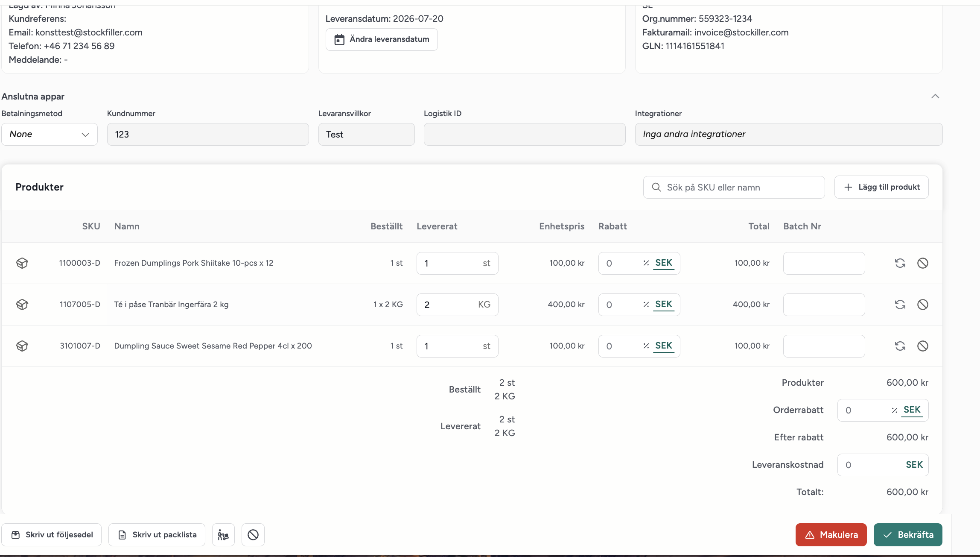The image size is (980, 557).
Task: Click the Batch Nr column header
Action: [x=802, y=226]
